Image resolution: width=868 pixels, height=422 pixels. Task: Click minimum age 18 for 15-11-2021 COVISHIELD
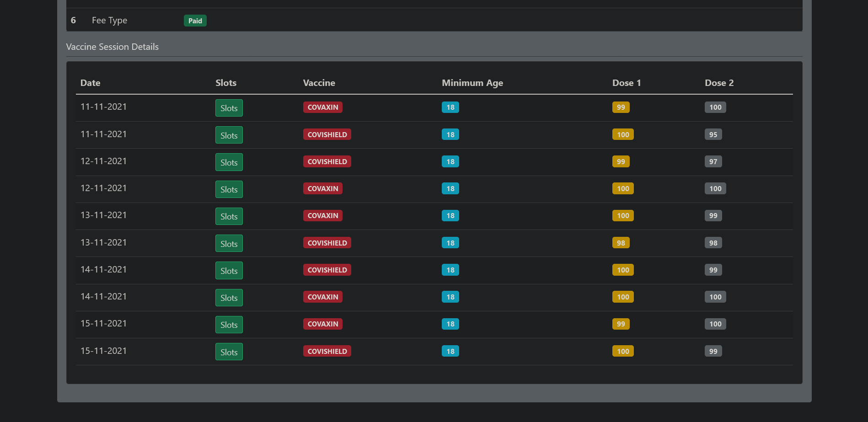tap(450, 351)
